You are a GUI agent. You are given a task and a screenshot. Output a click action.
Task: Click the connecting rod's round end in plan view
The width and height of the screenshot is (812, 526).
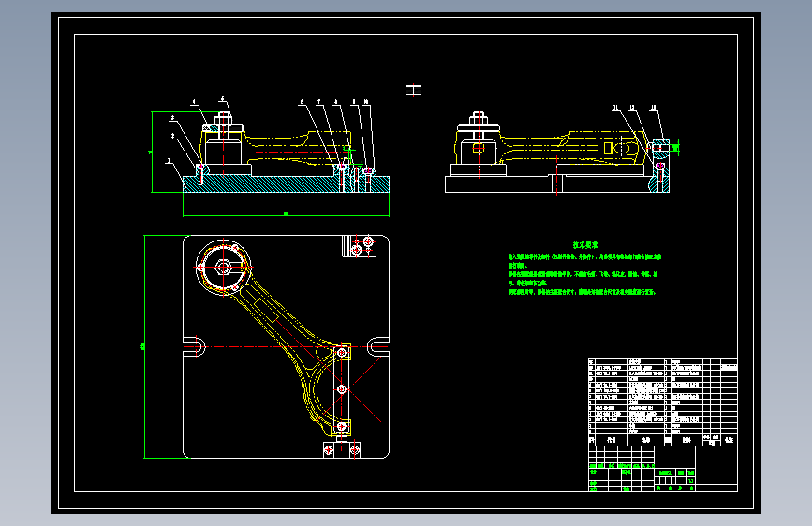[223, 267]
